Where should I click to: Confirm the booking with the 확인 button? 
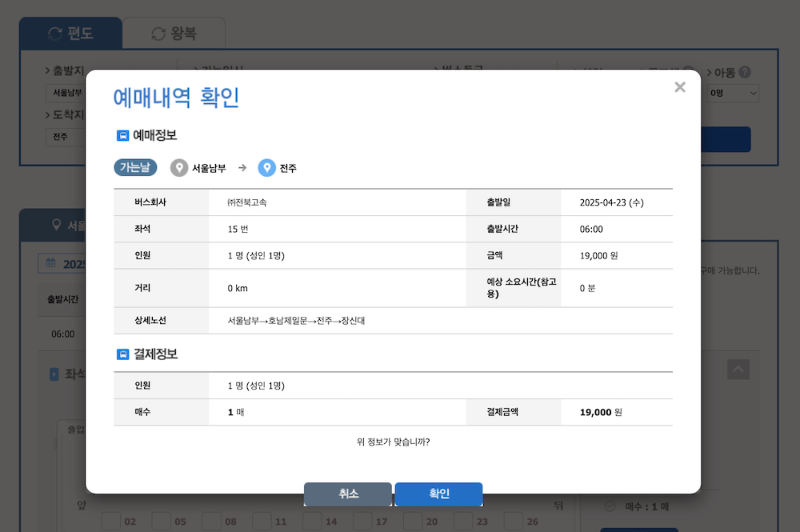(x=438, y=494)
